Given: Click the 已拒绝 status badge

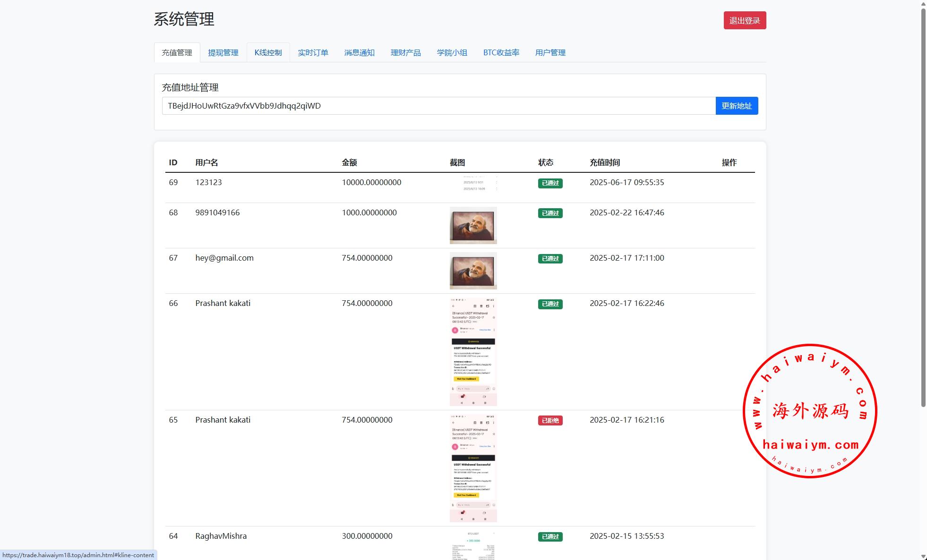Looking at the screenshot, I should coord(550,420).
